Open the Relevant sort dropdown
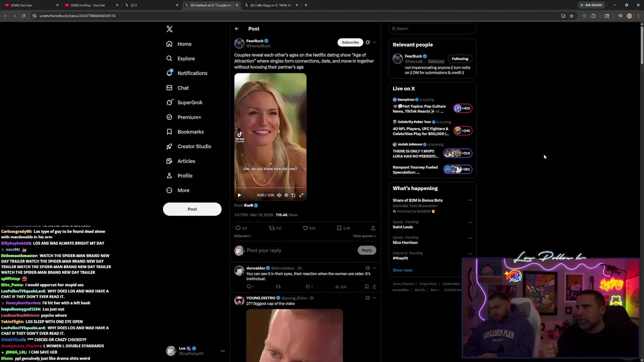This screenshot has height=362, width=644. [243, 236]
